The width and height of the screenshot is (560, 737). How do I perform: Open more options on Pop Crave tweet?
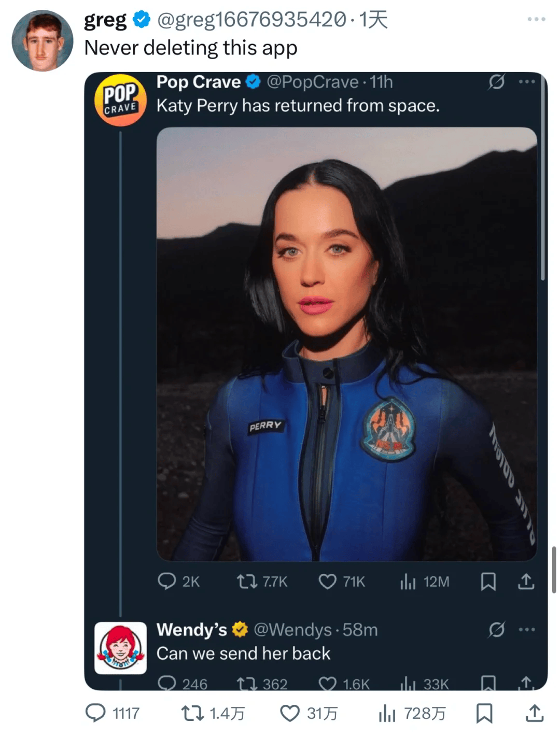526,82
